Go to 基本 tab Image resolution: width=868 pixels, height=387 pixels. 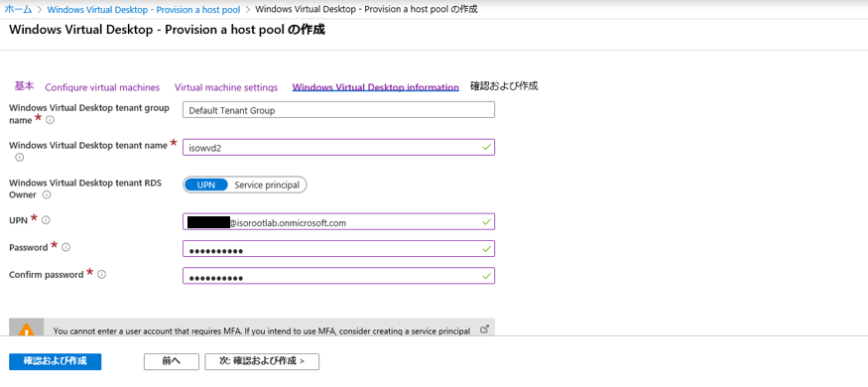click(25, 86)
